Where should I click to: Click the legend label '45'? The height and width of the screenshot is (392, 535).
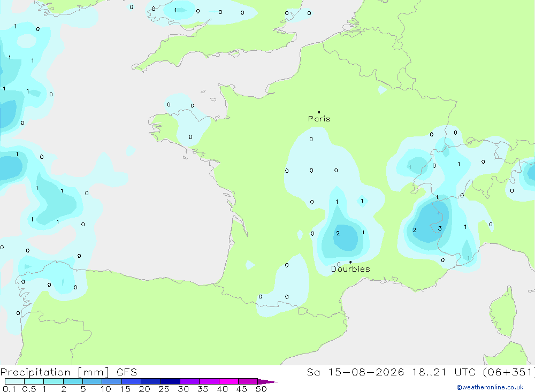tap(242, 389)
